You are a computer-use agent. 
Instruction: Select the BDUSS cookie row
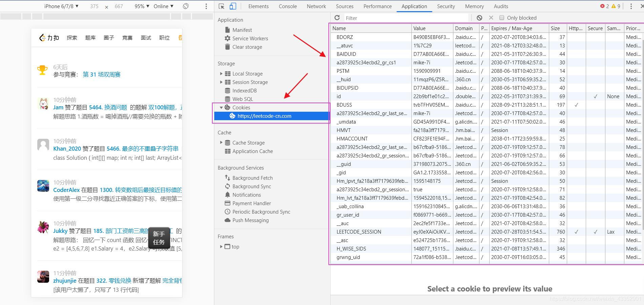click(487, 105)
